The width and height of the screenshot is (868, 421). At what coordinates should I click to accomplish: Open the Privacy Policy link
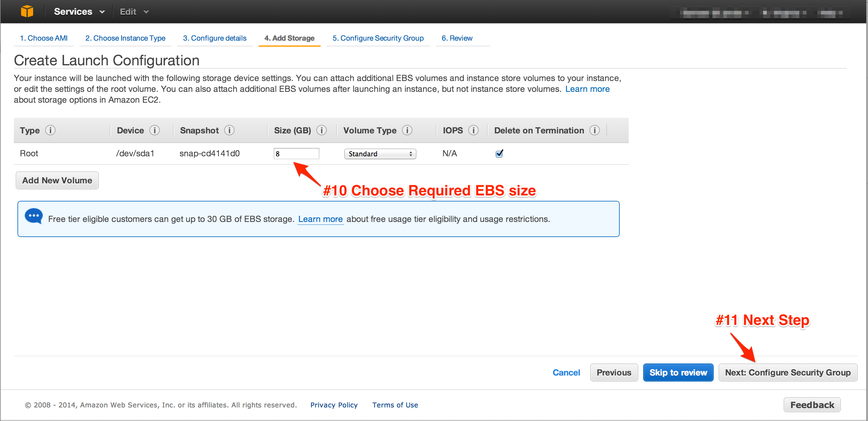pyautogui.click(x=334, y=405)
